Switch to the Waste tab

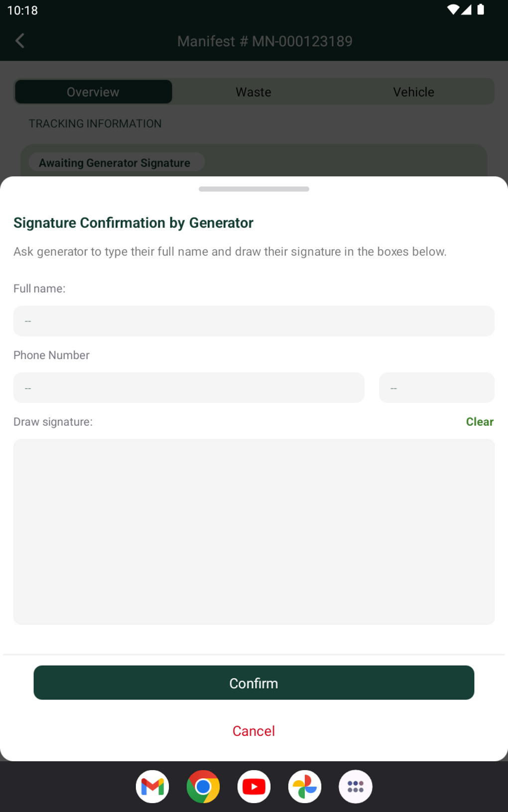coord(254,92)
